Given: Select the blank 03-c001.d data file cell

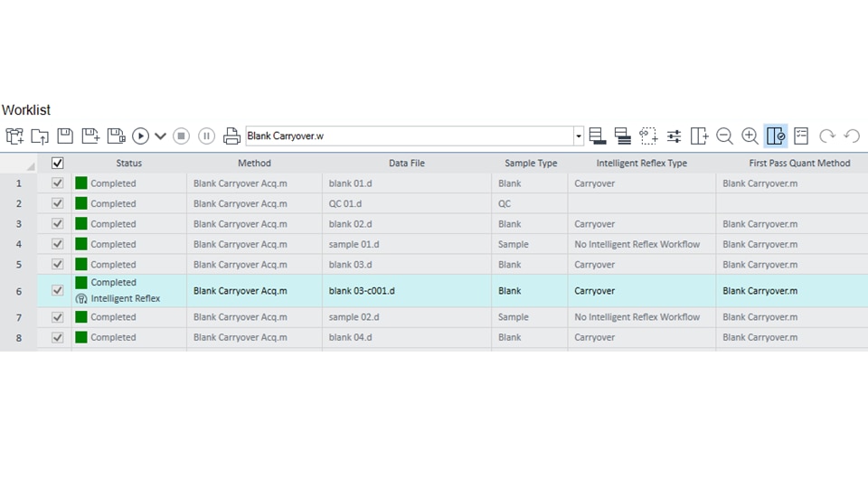Looking at the screenshot, I should pos(407,291).
